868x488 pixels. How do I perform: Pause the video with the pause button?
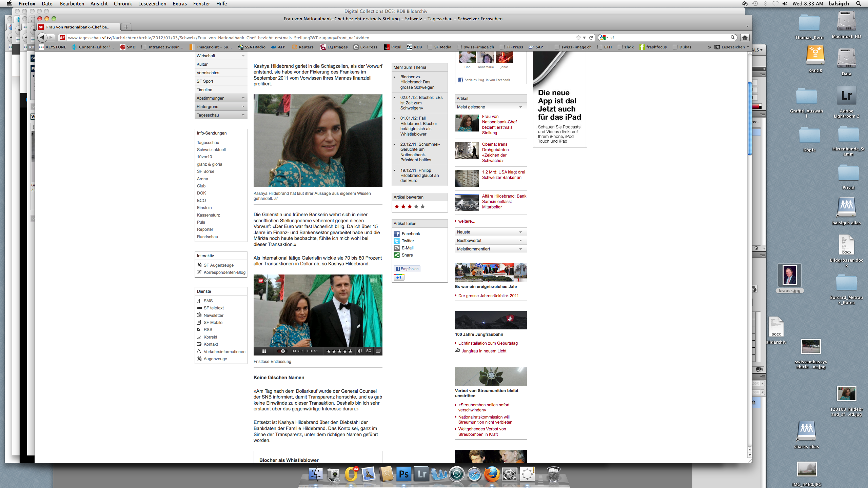[264, 351]
